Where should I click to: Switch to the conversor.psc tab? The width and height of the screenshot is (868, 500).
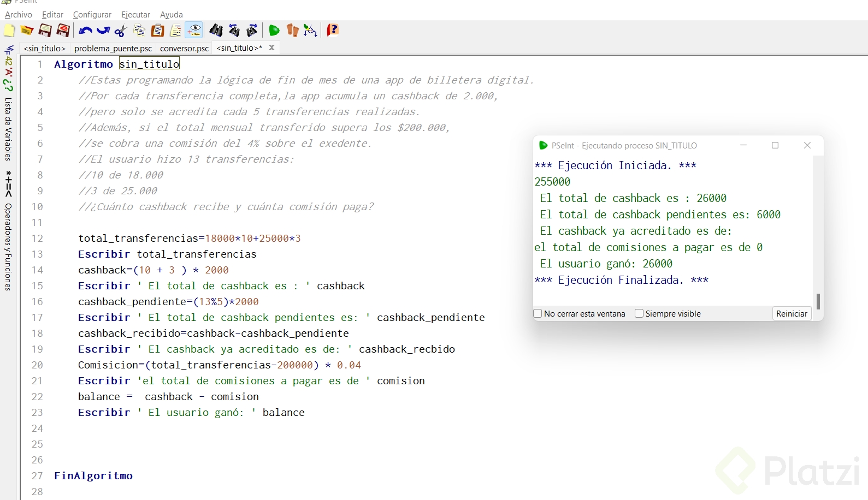(x=185, y=48)
